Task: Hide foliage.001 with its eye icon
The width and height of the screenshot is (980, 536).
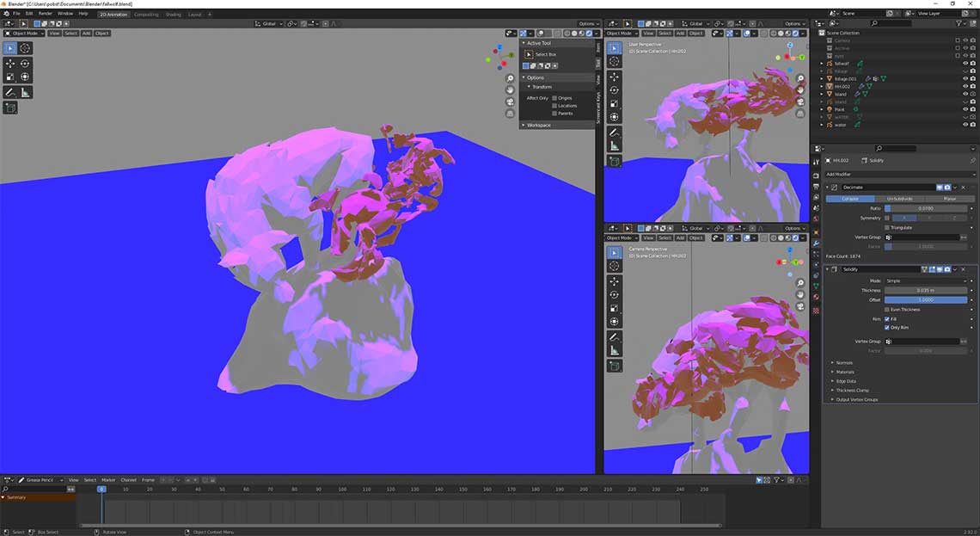Action: coord(965,79)
